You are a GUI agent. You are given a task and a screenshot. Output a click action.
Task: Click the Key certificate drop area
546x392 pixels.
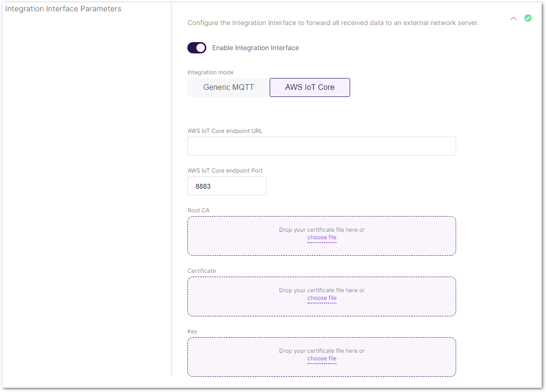322,356
